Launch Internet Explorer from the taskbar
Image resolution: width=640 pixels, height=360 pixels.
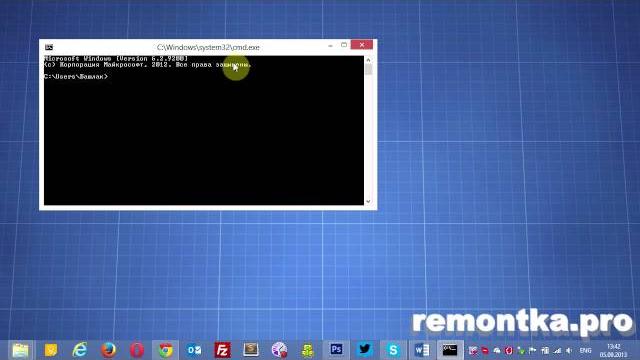(x=80, y=350)
